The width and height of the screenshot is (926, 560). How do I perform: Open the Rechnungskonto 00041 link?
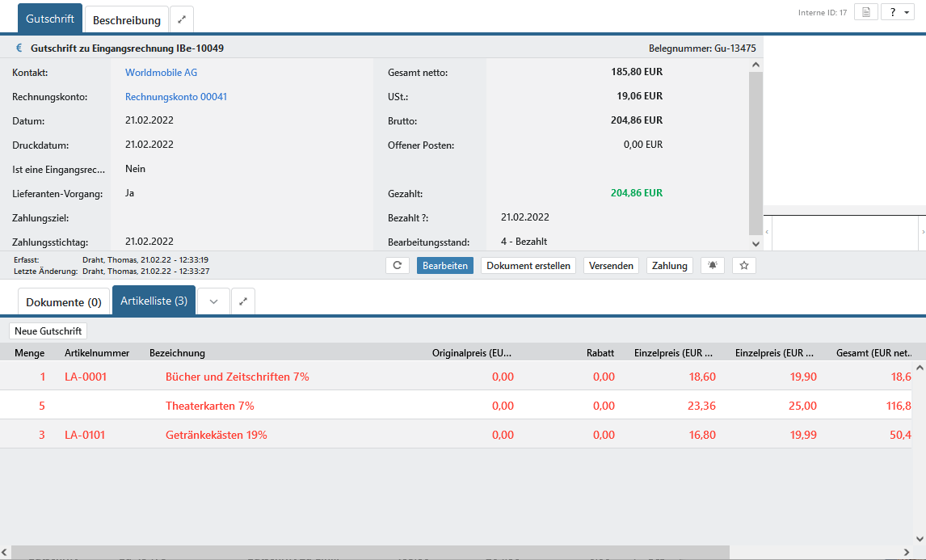[175, 97]
